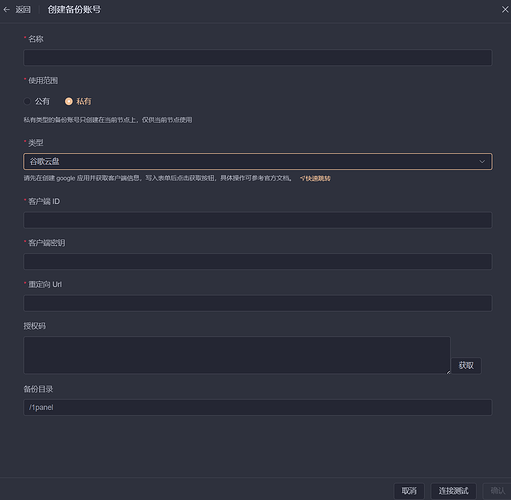Click the 取消 button
The width and height of the screenshot is (511, 500).
[x=409, y=491]
